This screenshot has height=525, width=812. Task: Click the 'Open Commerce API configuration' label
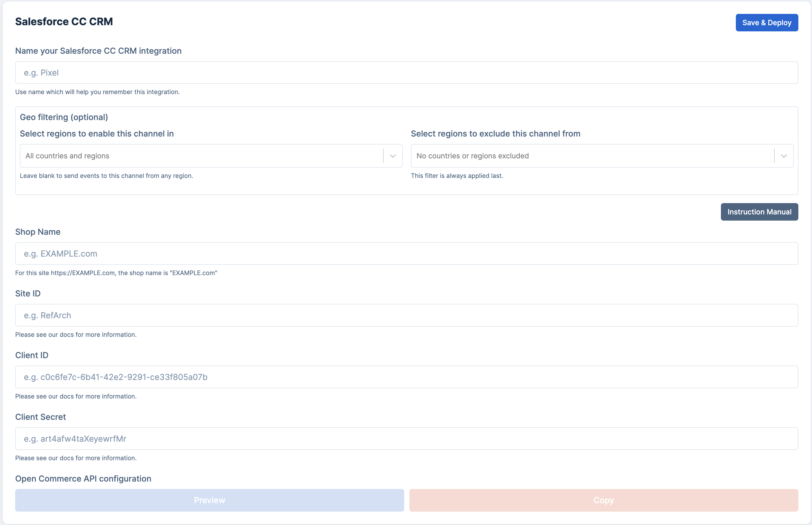point(83,479)
